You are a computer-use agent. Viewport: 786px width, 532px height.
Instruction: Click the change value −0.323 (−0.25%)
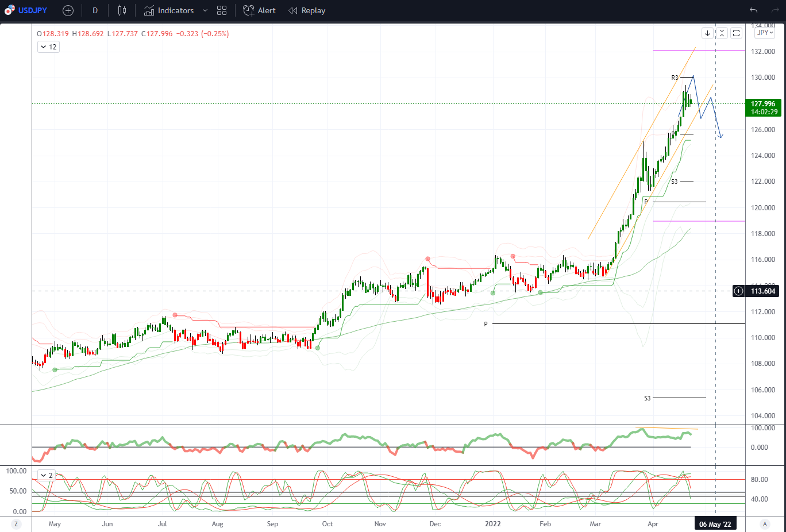click(x=202, y=34)
